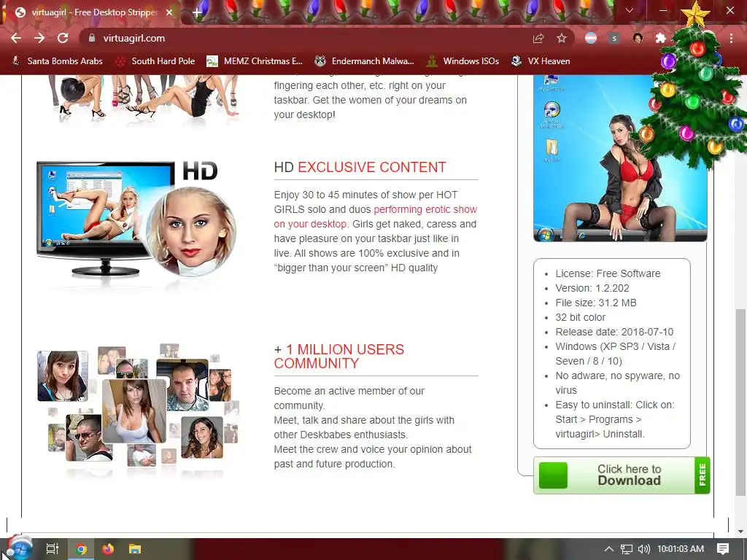Click the No adware, no spyware text

[x=617, y=383]
